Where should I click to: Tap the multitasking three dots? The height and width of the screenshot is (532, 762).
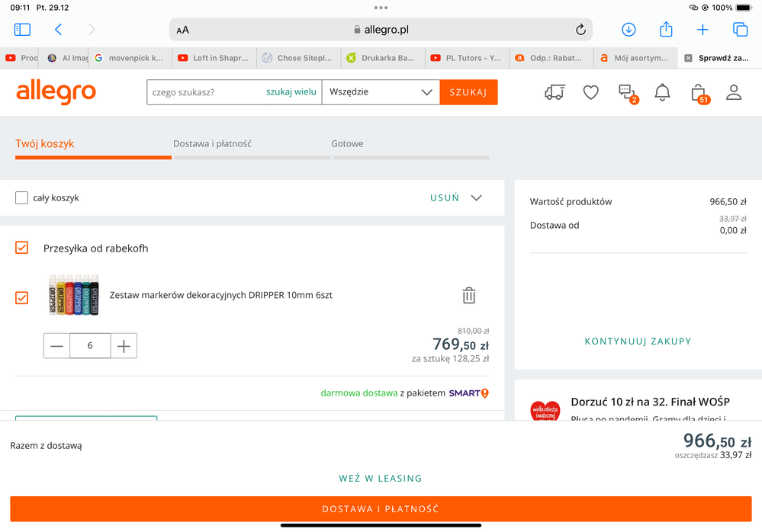[x=381, y=8]
